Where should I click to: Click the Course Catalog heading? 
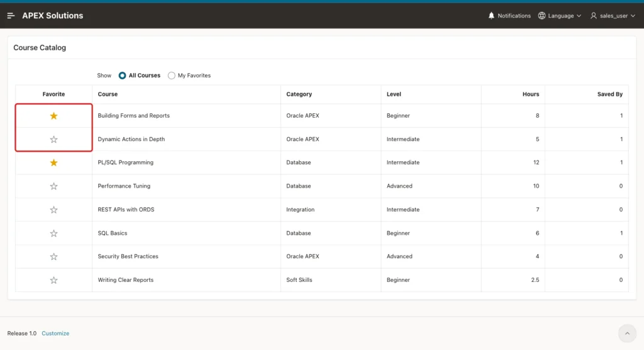tap(40, 48)
